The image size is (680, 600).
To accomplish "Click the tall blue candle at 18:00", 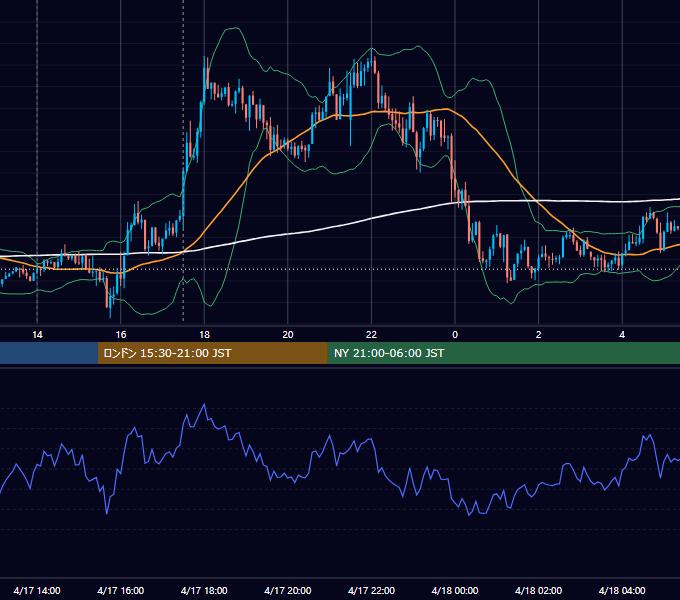I will tap(204, 78).
